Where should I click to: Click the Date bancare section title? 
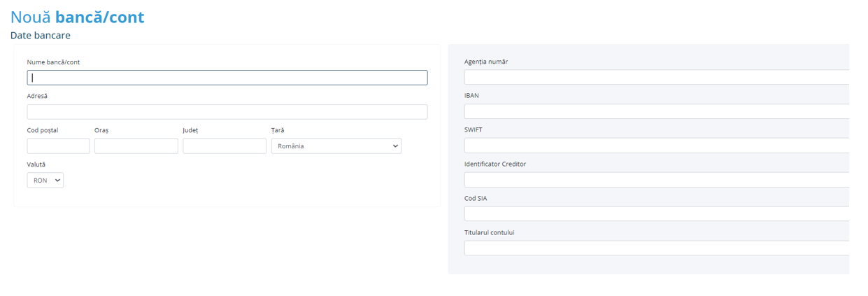[40, 35]
